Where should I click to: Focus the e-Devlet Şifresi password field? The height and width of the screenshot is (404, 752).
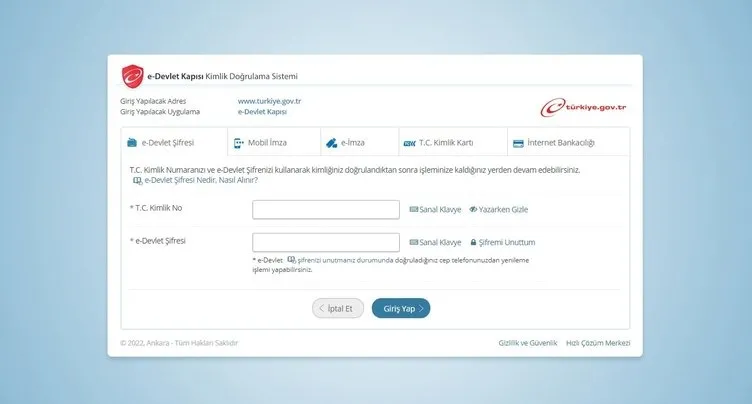[326, 242]
